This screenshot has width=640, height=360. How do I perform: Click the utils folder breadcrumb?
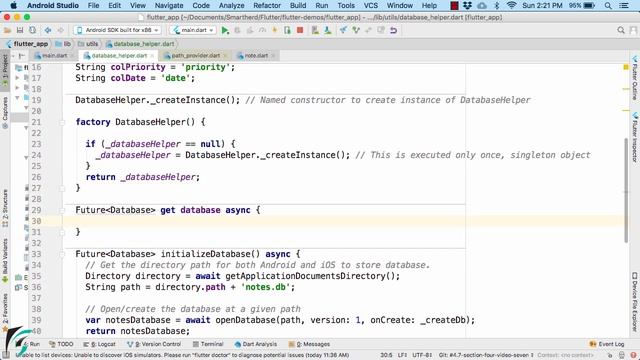click(x=89, y=44)
